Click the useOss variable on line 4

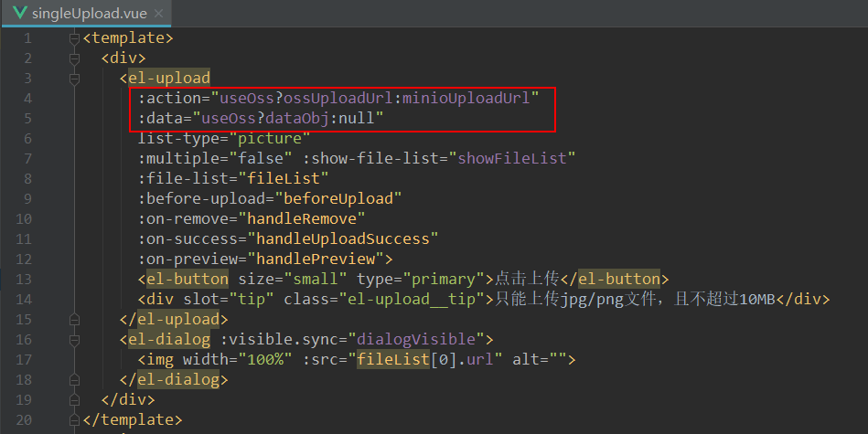247,99
